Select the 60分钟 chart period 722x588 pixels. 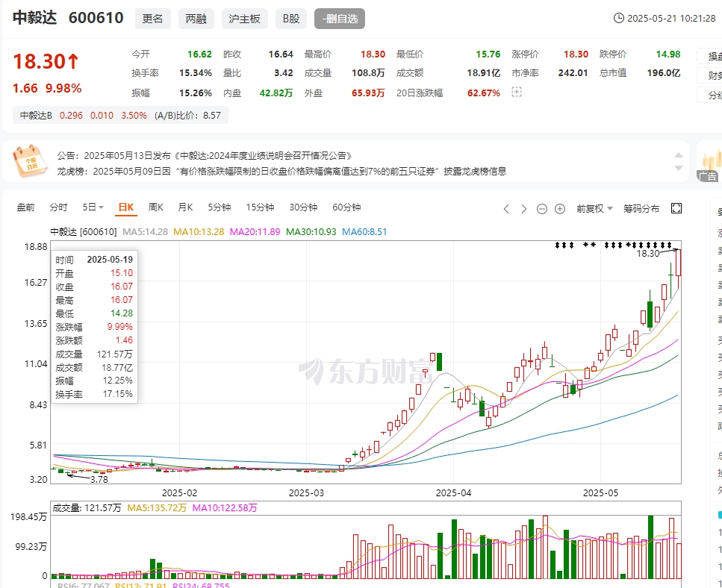point(346,207)
